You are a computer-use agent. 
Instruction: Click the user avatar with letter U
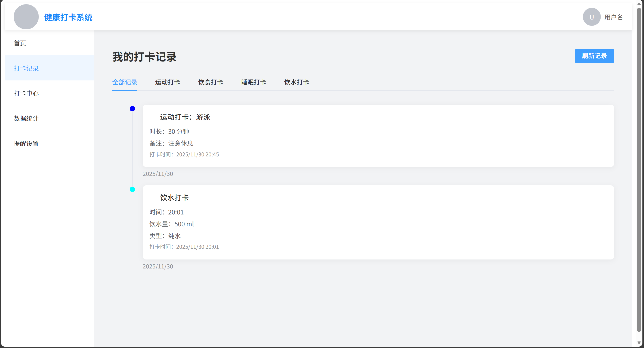coord(592,17)
